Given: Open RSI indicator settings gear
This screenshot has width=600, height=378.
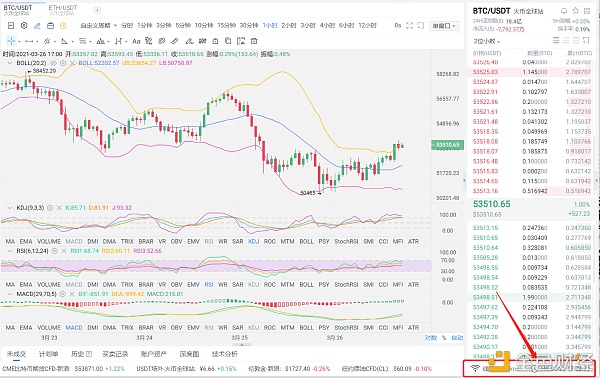Looking at the screenshot, I should tap(54, 251).
